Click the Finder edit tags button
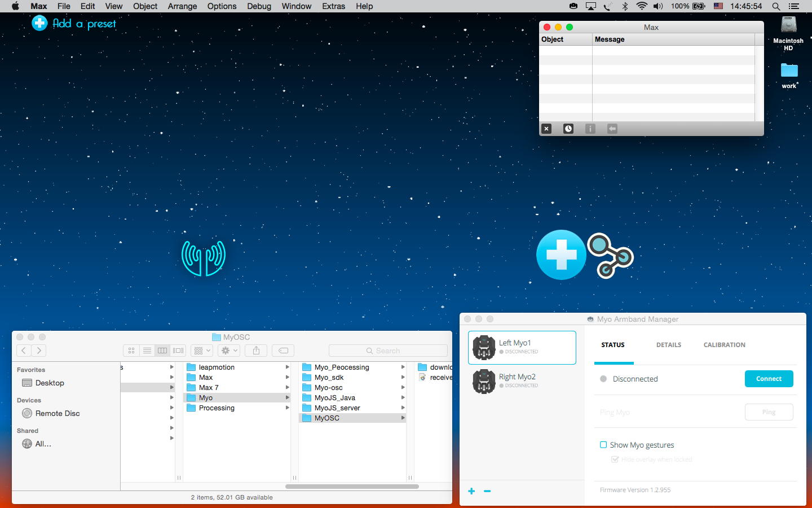Image resolution: width=812 pixels, height=508 pixels. tap(283, 351)
